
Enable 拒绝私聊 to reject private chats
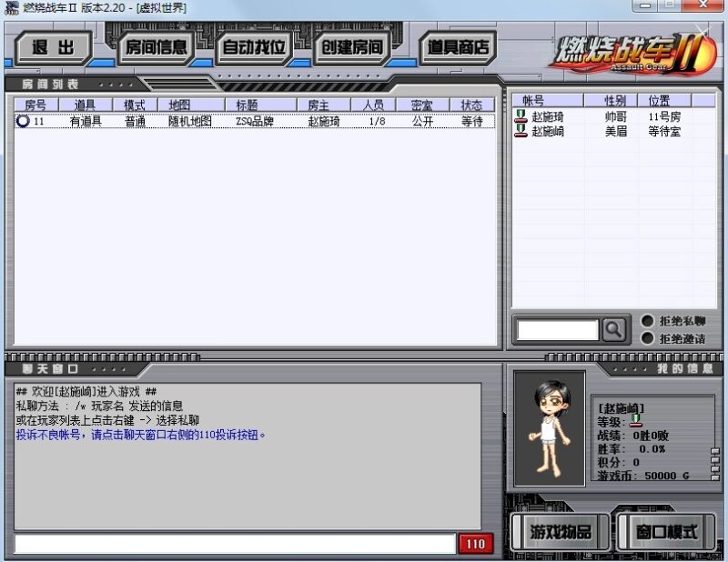pyautogui.click(x=647, y=321)
